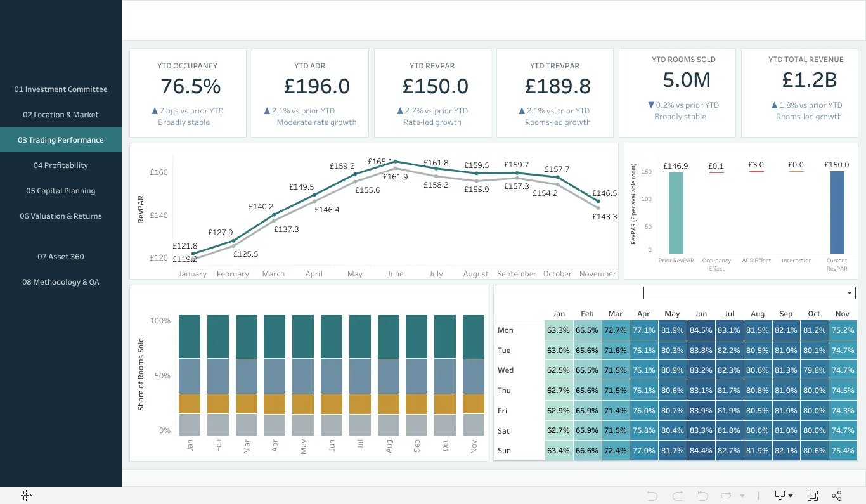Viewport: 866px width, 504px height.
Task: Click heatmap cell Tue Mar 71.6%
Action: pos(615,351)
